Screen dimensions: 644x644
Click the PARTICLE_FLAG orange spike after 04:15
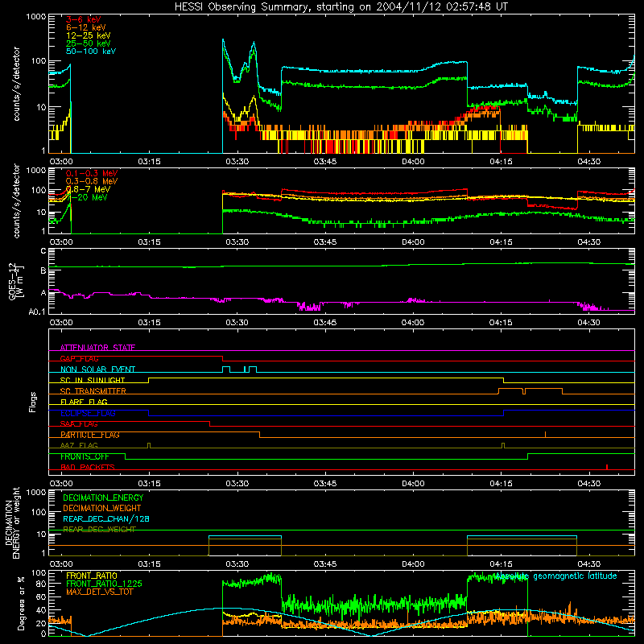(x=546, y=435)
